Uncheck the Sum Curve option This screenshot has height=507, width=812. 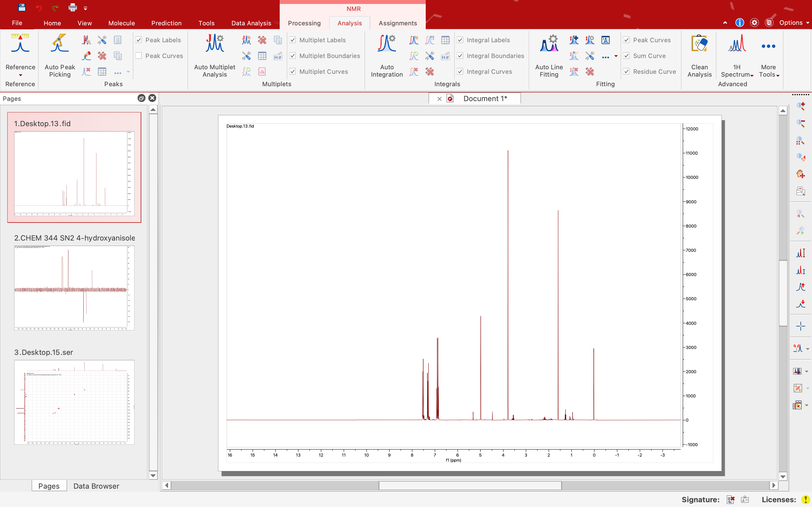point(627,56)
